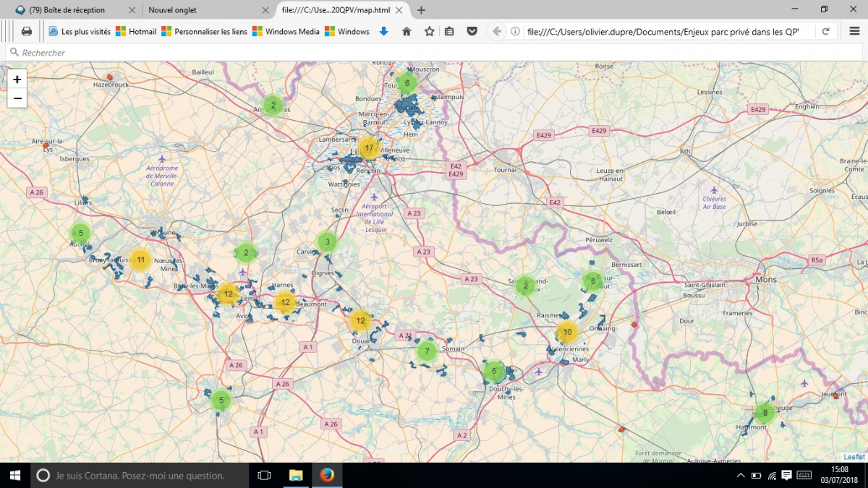Switch to the Nouvel onglet tab
Image resolution: width=868 pixels, height=488 pixels.
pyautogui.click(x=195, y=10)
